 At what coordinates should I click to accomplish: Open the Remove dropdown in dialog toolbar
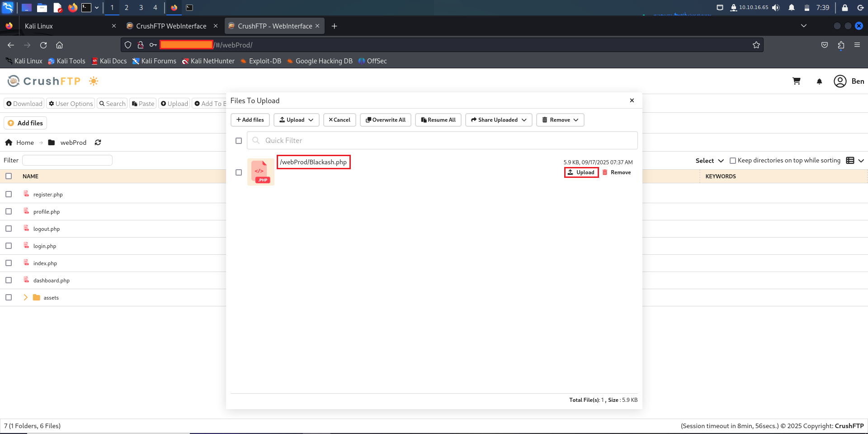[x=560, y=120]
